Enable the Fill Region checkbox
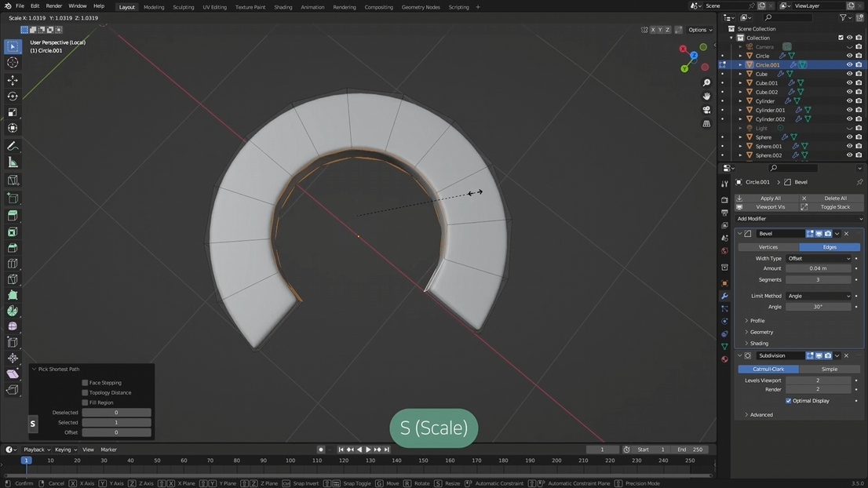The image size is (868, 488). (x=85, y=402)
